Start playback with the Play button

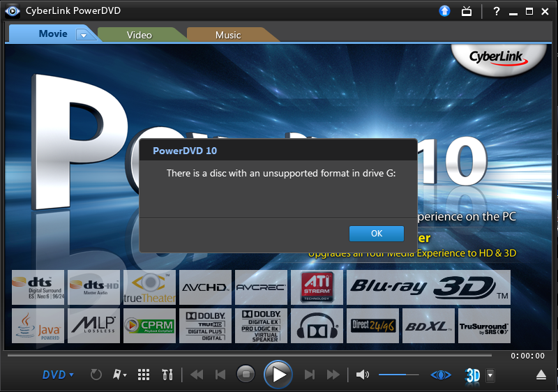click(x=278, y=375)
